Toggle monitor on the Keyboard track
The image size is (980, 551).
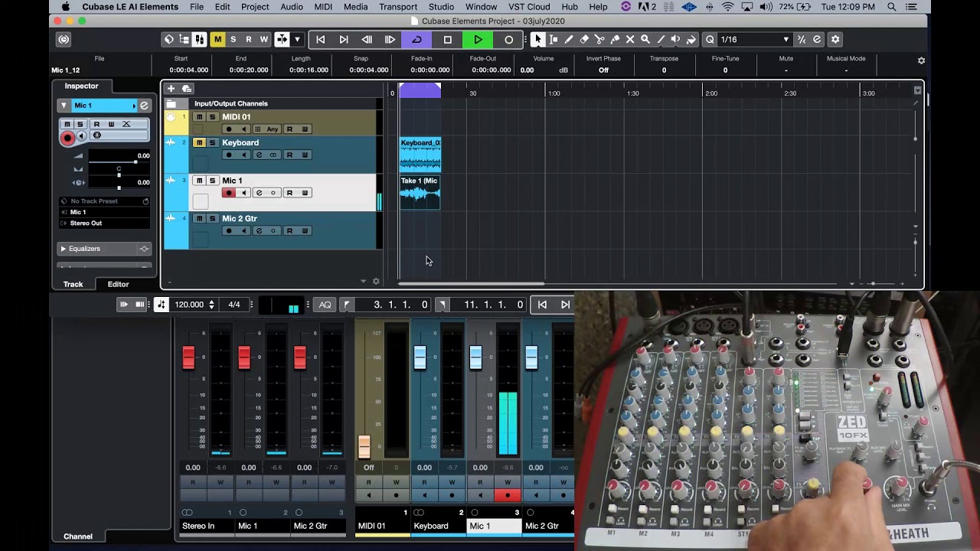pos(243,155)
